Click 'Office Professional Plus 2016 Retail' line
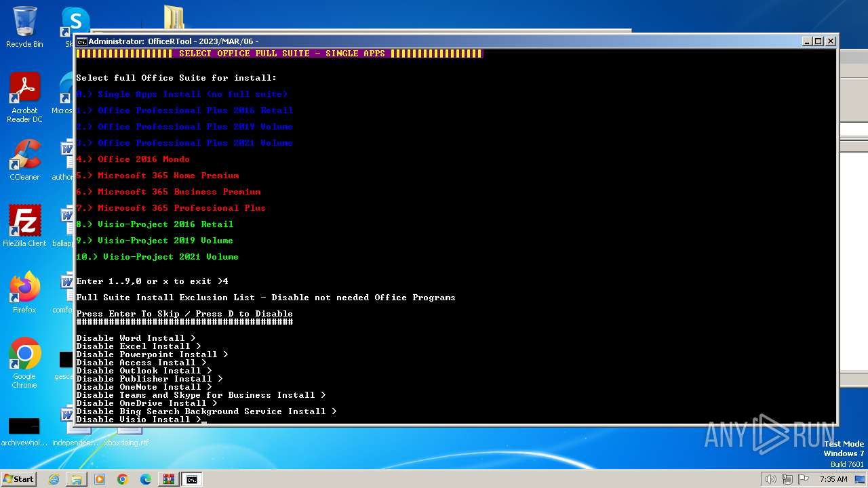Screen dimensions: 868x488 click(x=184, y=110)
